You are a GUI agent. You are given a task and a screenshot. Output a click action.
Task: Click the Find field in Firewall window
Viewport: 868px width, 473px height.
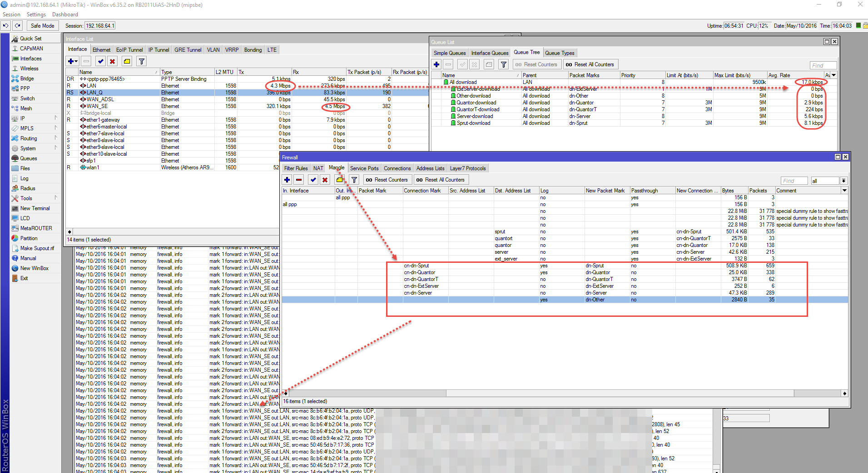[x=794, y=181]
